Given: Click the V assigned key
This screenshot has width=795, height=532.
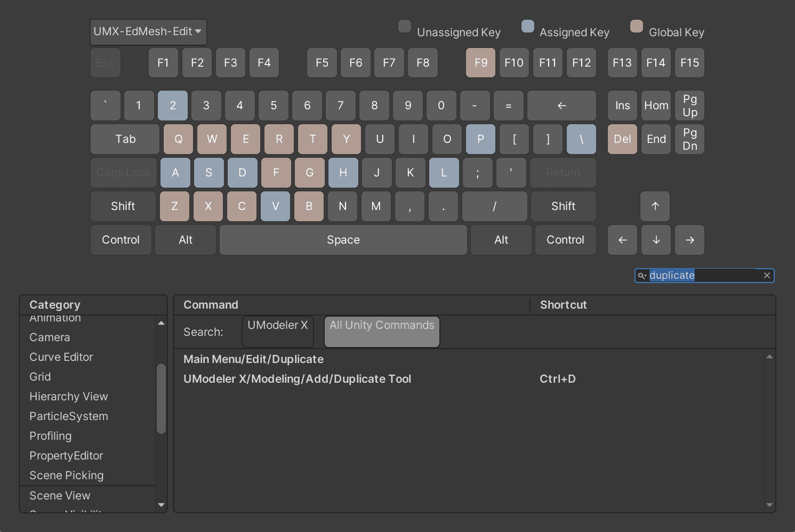Looking at the screenshot, I should point(275,206).
